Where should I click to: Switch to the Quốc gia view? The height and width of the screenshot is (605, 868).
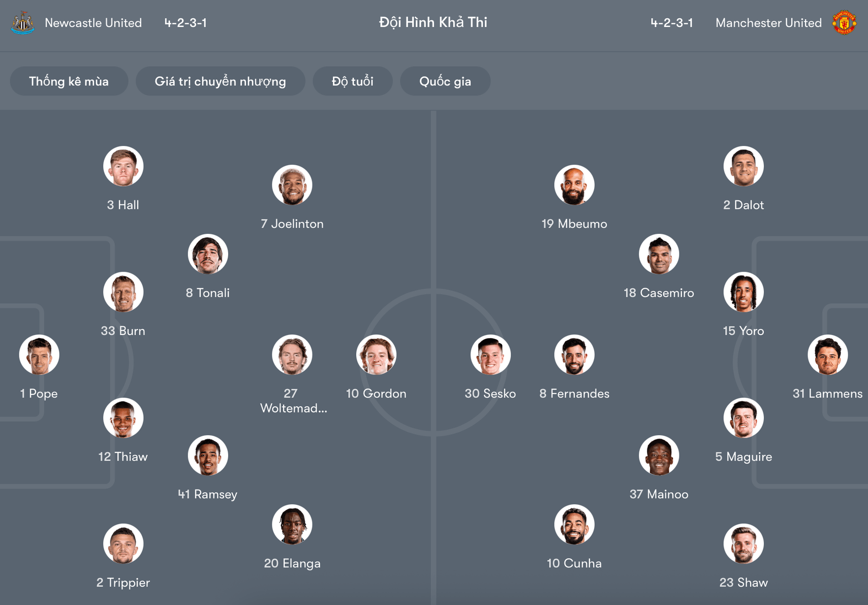coord(445,81)
